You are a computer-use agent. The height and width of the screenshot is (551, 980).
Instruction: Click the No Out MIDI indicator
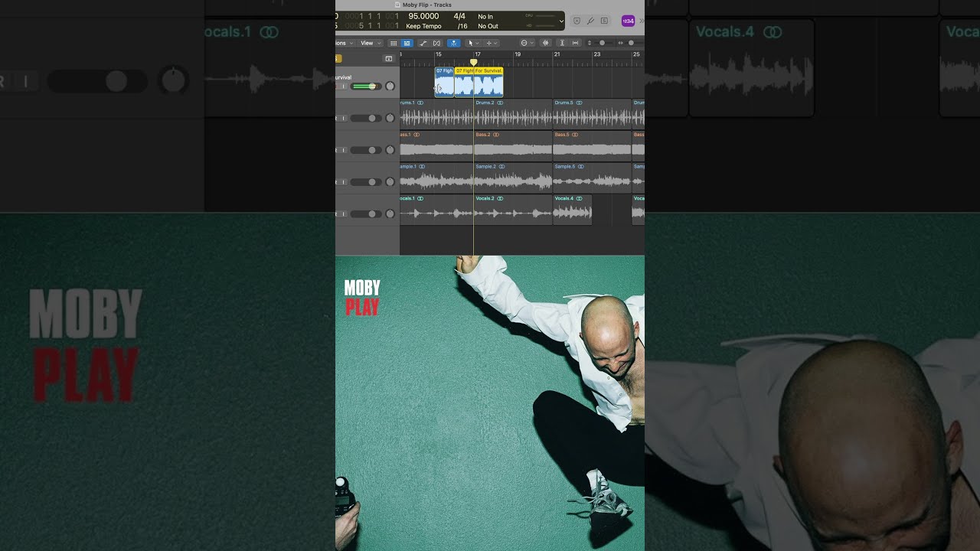coord(488,26)
